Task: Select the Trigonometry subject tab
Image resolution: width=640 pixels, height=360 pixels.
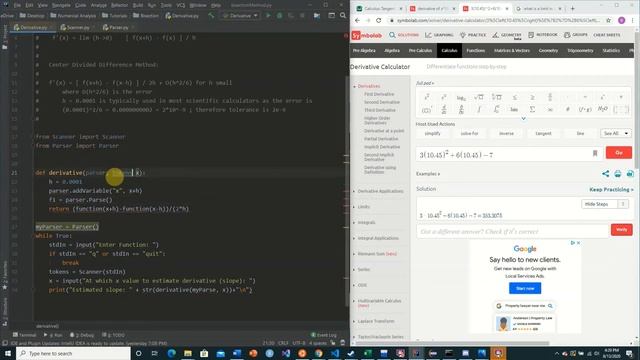Action: [x=580, y=51]
